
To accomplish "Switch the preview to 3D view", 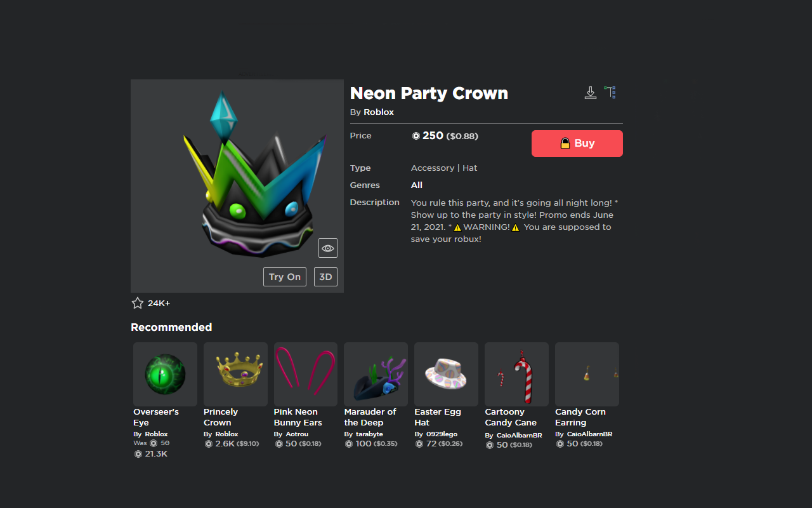I will (x=325, y=277).
